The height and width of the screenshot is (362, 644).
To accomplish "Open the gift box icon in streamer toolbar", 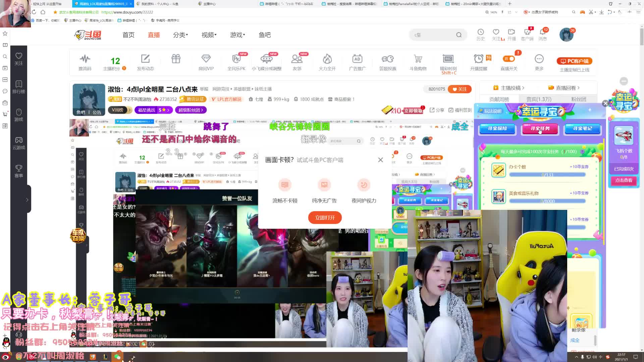I will pyautogui.click(x=176, y=59).
